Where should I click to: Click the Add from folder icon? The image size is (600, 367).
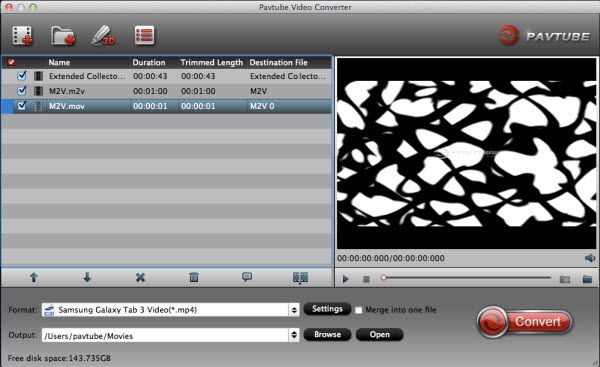point(63,36)
